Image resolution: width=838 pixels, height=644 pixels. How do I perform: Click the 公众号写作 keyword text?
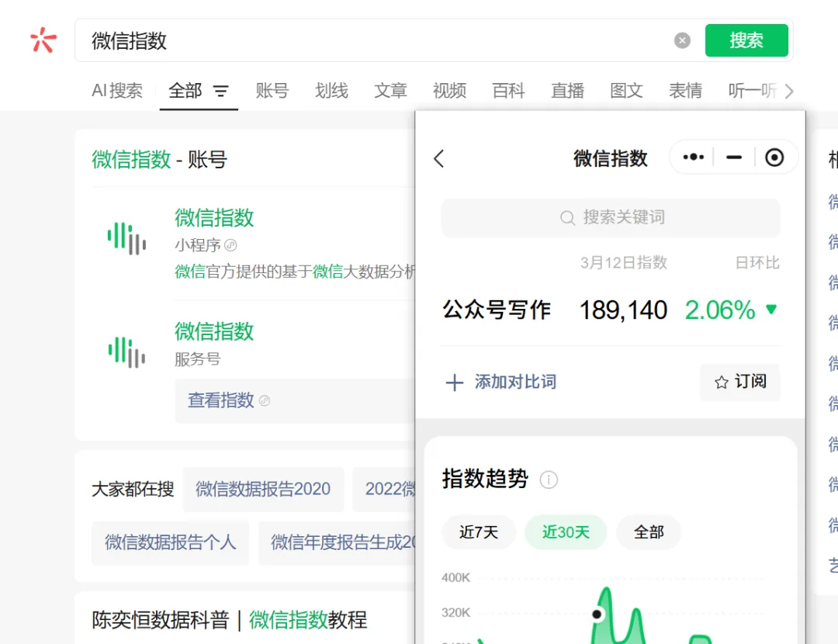(x=497, y=310)
